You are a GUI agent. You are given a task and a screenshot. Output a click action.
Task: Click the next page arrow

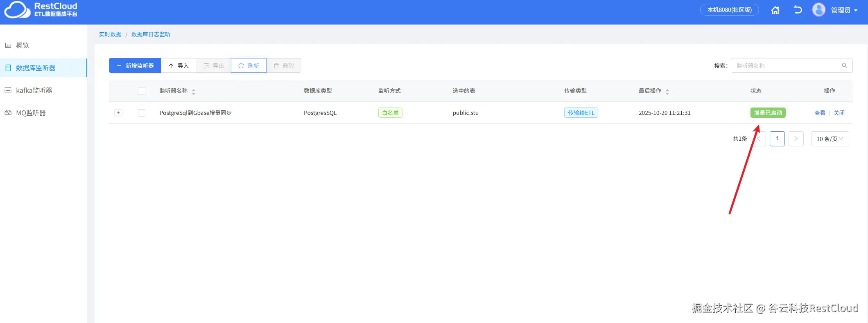[796, 139]
